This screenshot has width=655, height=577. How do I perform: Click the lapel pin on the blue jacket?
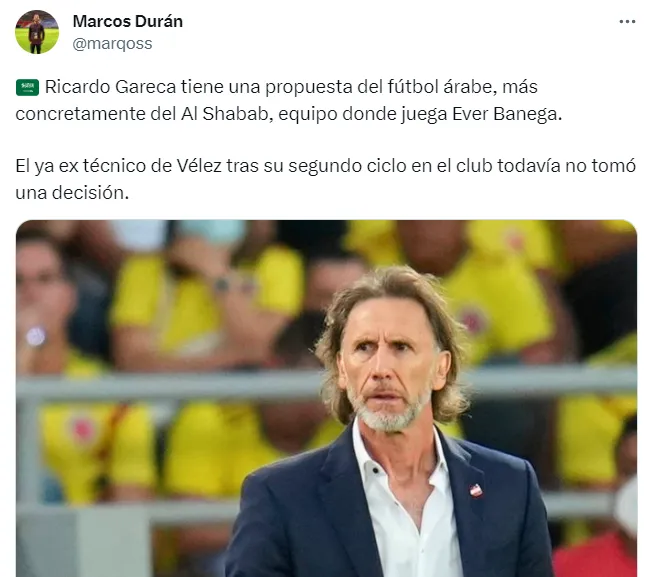(476, 490)
